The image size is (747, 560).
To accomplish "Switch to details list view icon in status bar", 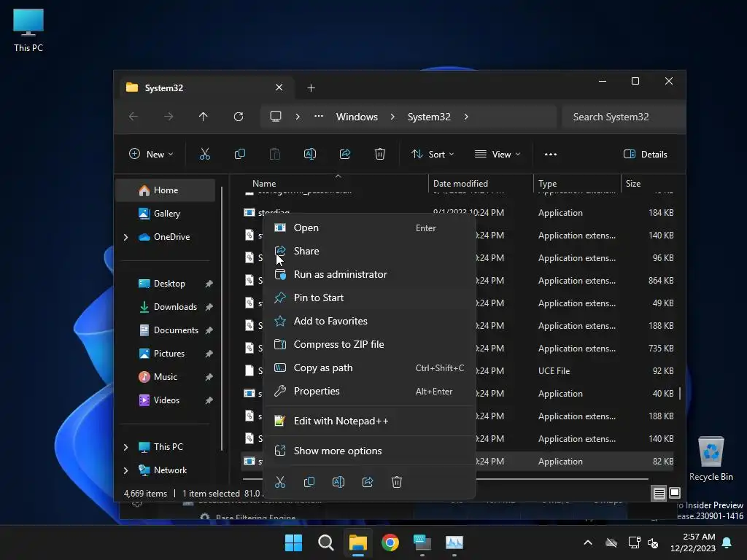I will click(659, 494).
